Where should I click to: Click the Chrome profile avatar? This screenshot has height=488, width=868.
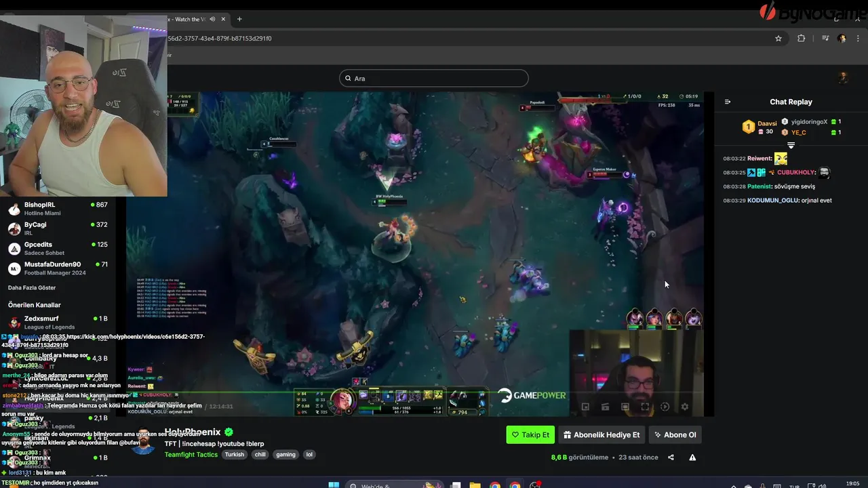[x=842, y=39]
